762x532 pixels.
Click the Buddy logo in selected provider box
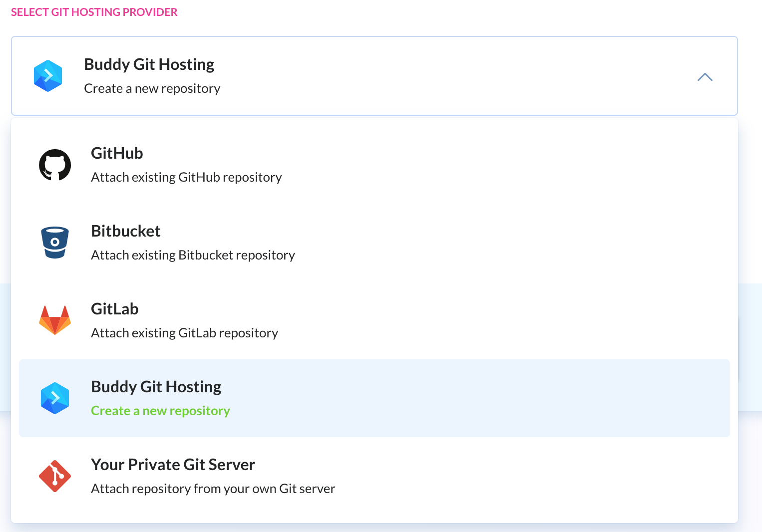pyautogui.click(x=48, y=76)
